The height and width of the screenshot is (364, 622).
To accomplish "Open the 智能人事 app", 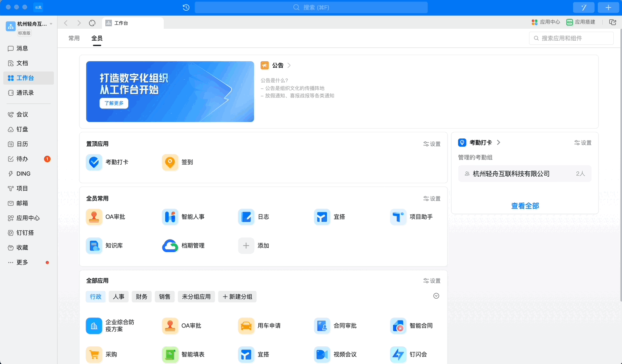I will pyautogui.click(x=170, y=217).
